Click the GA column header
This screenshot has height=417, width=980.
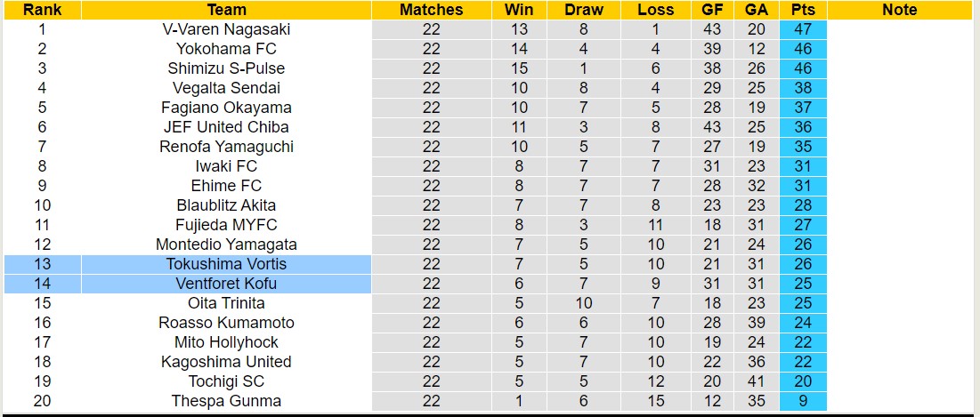[x=757, y=10]
